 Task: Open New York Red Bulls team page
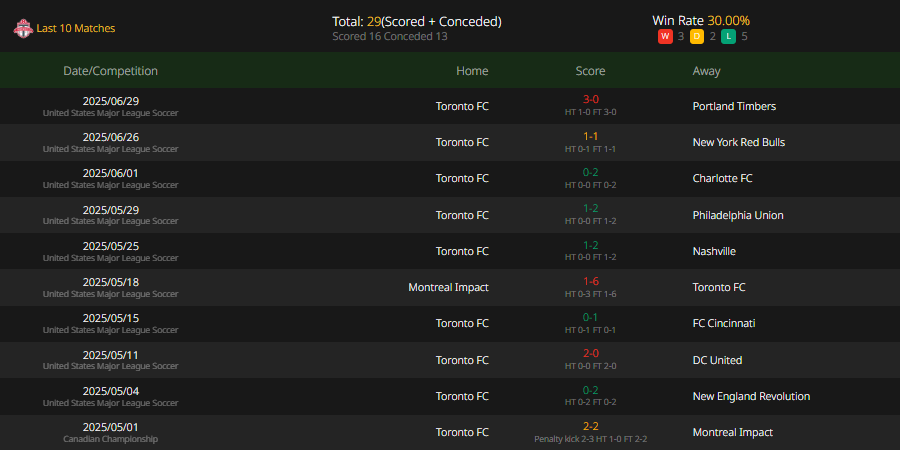pos(738,142)
